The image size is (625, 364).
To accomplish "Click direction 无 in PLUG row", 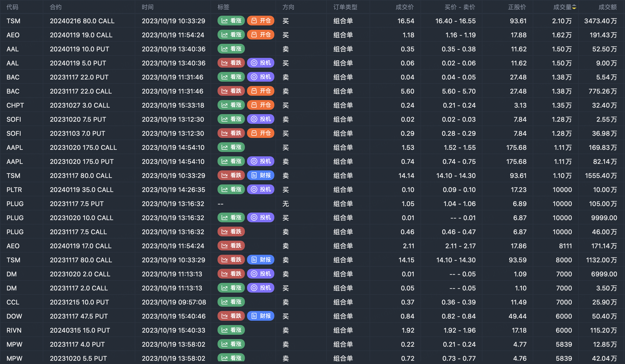I will click(x=286, y=204).
